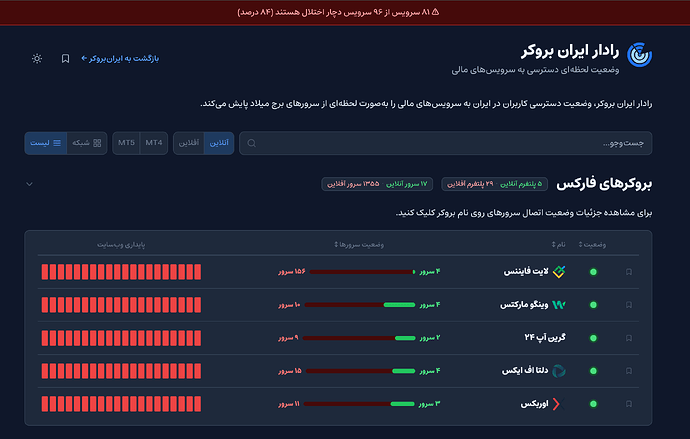690x439 pixels.
Task: Toggle the light/dark theme sun icon
Action: [37, 59]
